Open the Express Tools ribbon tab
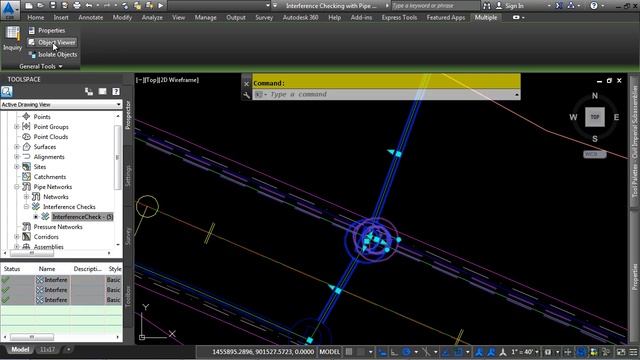This screenshot has height=360, width=640. click(399, 18)
